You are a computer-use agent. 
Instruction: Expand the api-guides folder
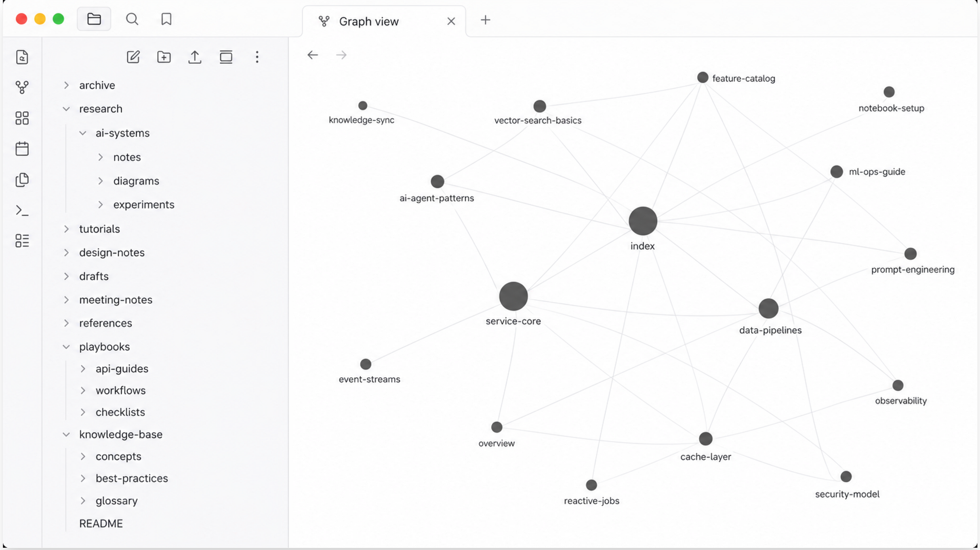tap(83, 369)
